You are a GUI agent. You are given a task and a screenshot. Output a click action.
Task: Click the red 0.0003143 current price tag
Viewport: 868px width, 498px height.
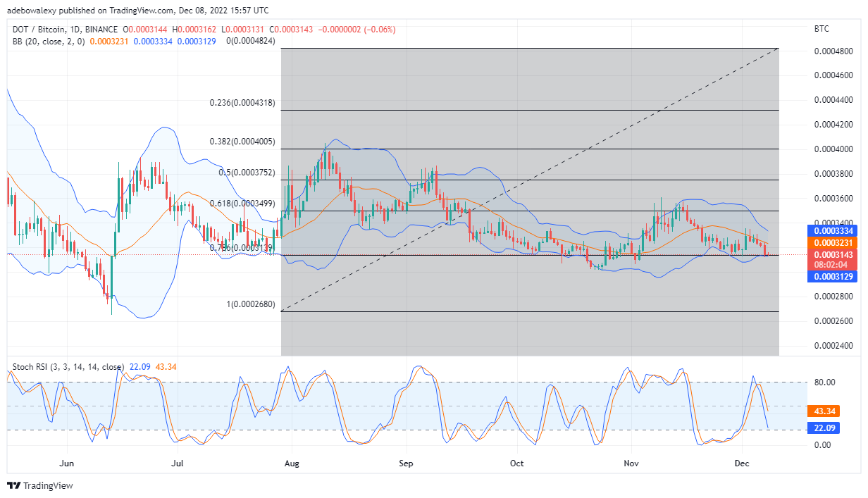(x=834, y=254)
